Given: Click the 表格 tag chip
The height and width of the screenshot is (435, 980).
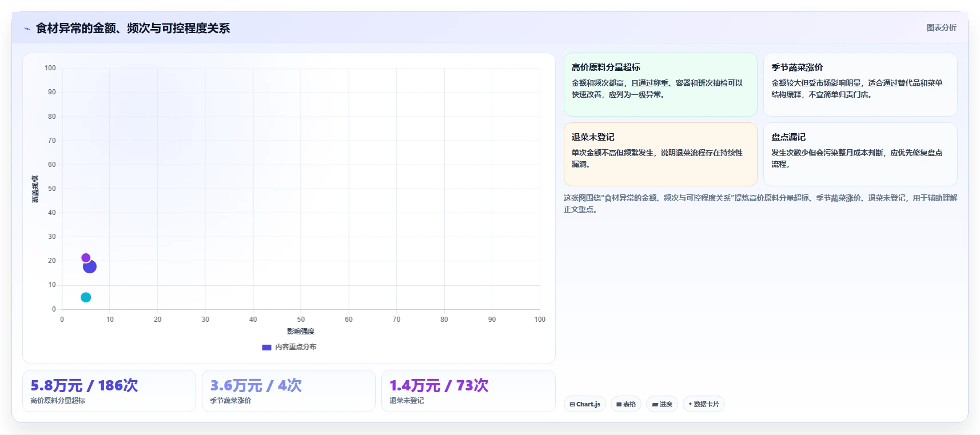Looking at the screenshot, I should coord(626,404).
